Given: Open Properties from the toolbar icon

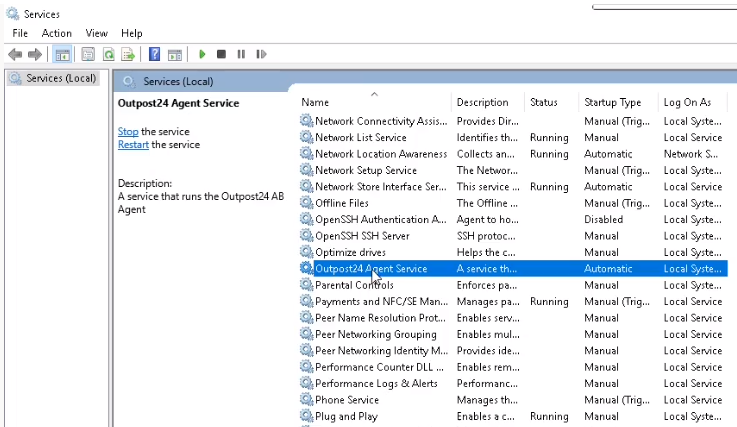Looking at the screenshot, I should coord(88,54).
